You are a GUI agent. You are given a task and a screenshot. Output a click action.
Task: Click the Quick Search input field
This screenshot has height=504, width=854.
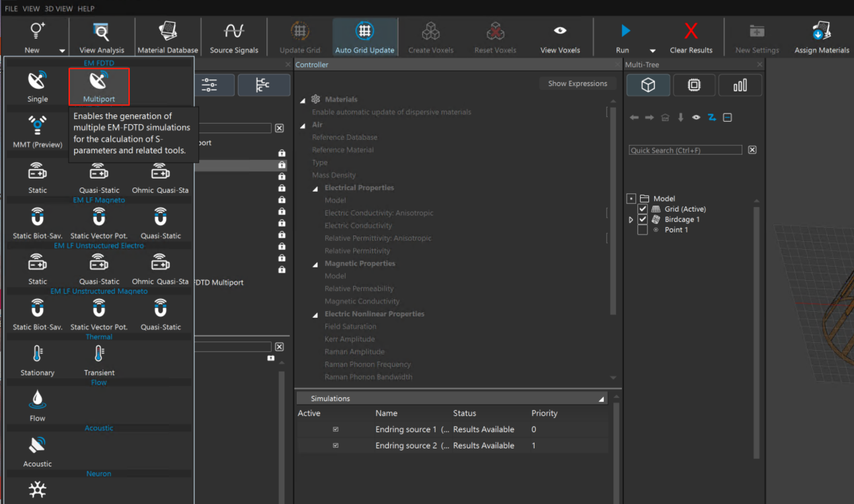click(x=685, y=151)
